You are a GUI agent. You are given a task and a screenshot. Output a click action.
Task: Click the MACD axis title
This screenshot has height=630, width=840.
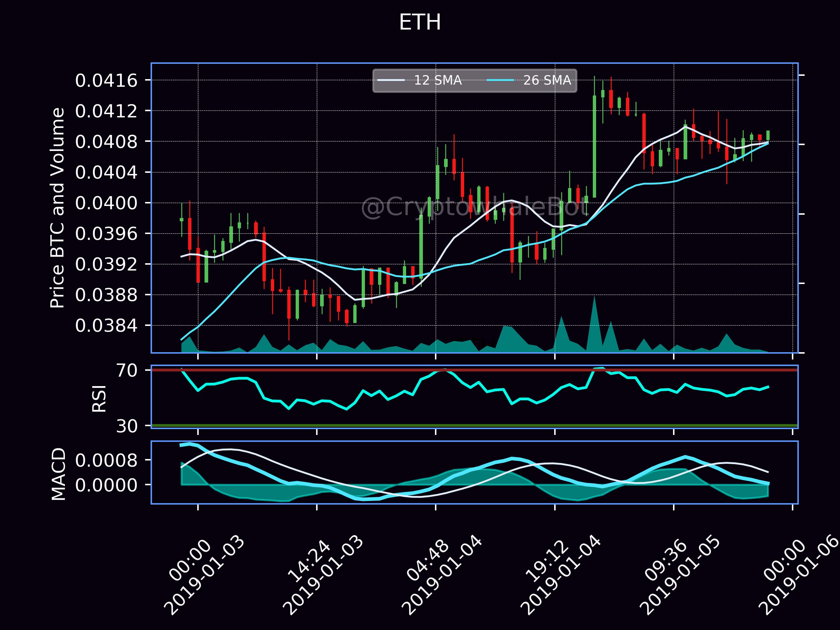58,474
